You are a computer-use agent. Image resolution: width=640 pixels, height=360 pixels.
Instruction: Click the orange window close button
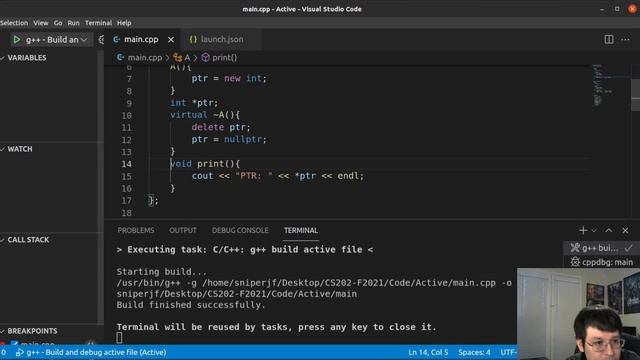(633, 9)
